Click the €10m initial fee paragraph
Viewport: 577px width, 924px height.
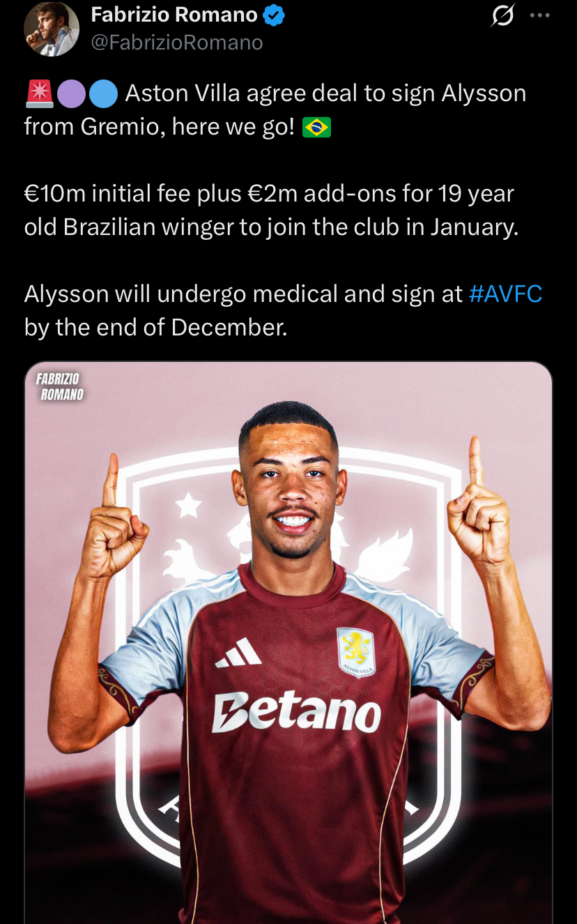click(x=272, y=210)
